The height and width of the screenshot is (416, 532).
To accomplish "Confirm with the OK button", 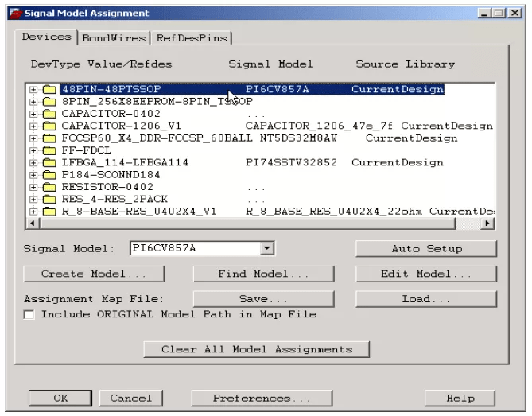I will point(60,398).
